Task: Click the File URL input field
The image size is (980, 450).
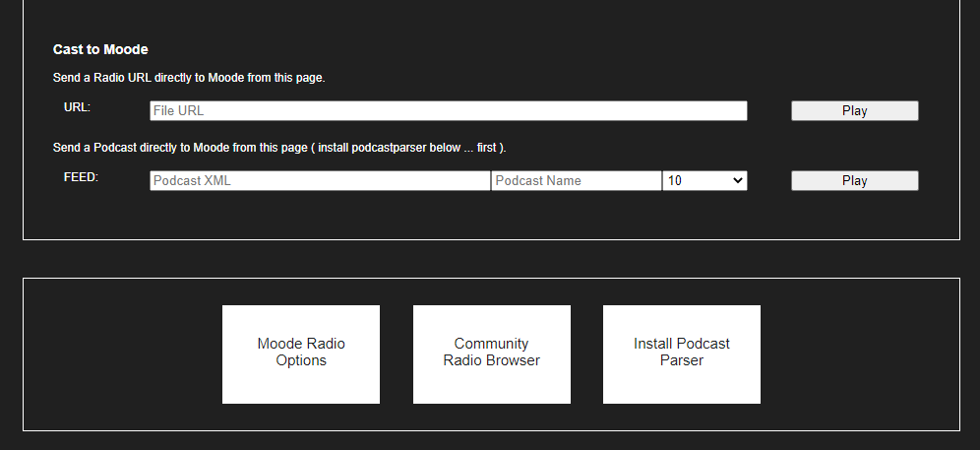Action: pyautogui.click(x=448, y=111)
